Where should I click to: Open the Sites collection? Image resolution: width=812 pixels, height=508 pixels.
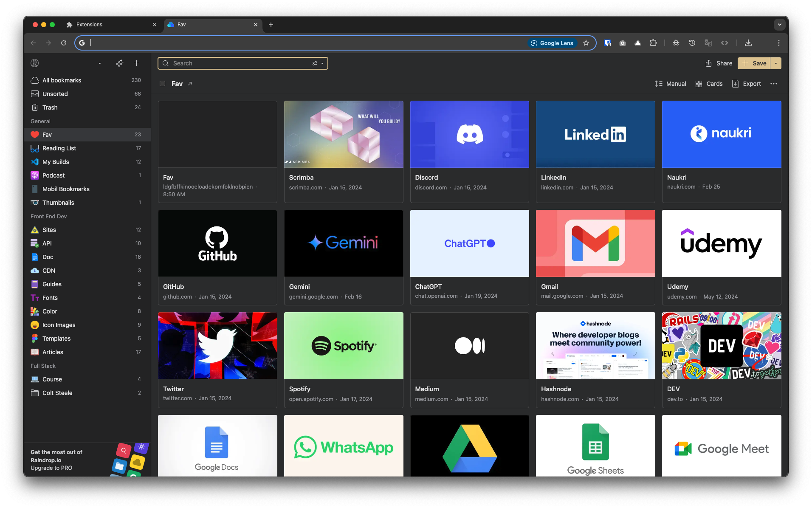click(x=87, y=230)
